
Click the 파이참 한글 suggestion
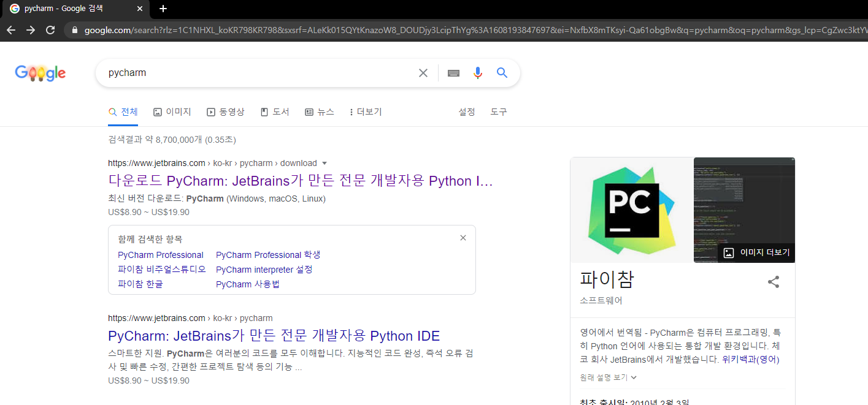(140, 284)
